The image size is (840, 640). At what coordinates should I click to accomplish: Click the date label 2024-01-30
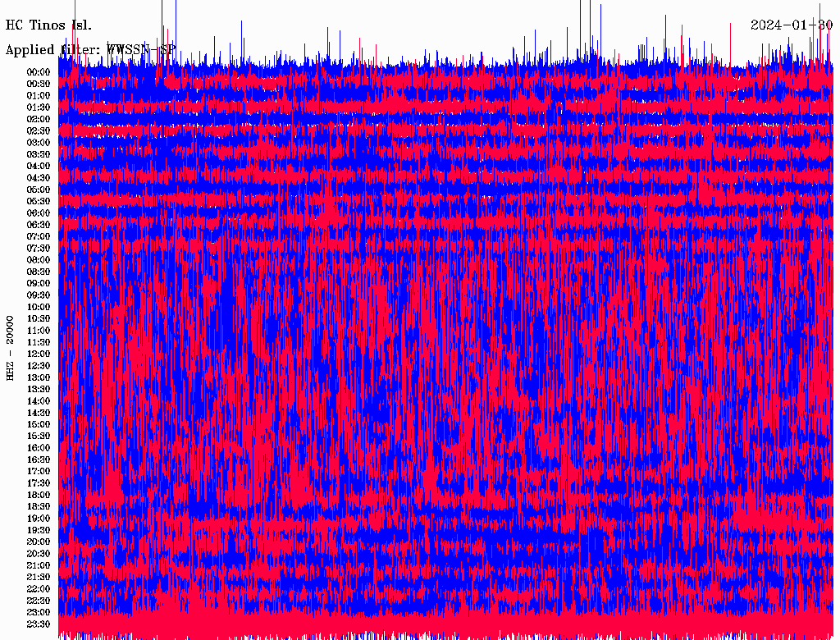point(792,25)
